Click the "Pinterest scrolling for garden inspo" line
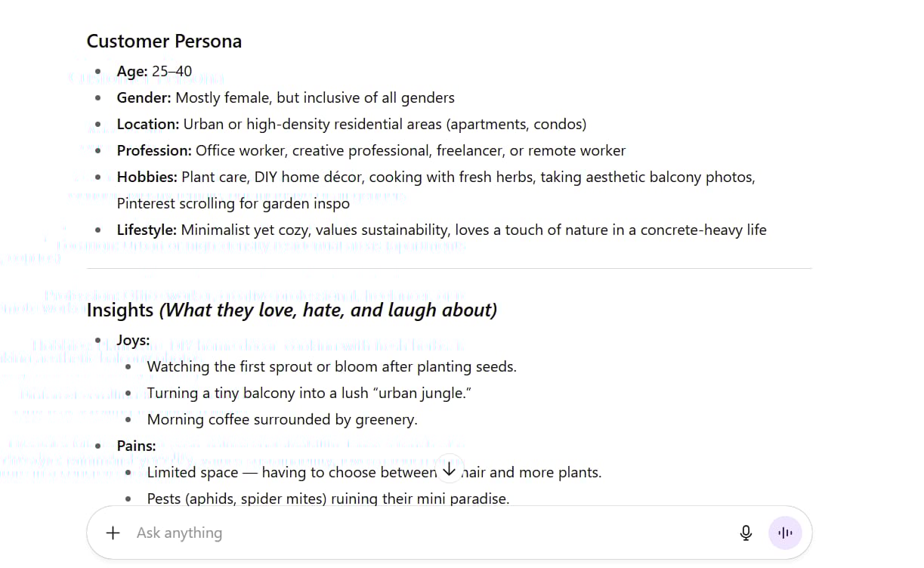 point(233,203)
